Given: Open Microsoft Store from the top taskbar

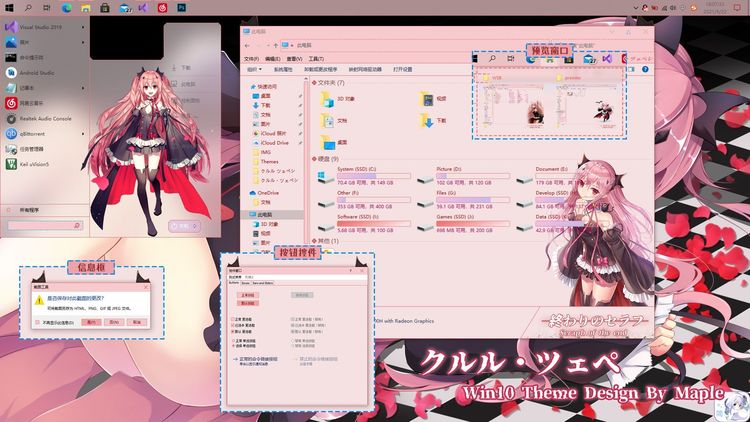Looking at the screenshot, I should [105, 8].
